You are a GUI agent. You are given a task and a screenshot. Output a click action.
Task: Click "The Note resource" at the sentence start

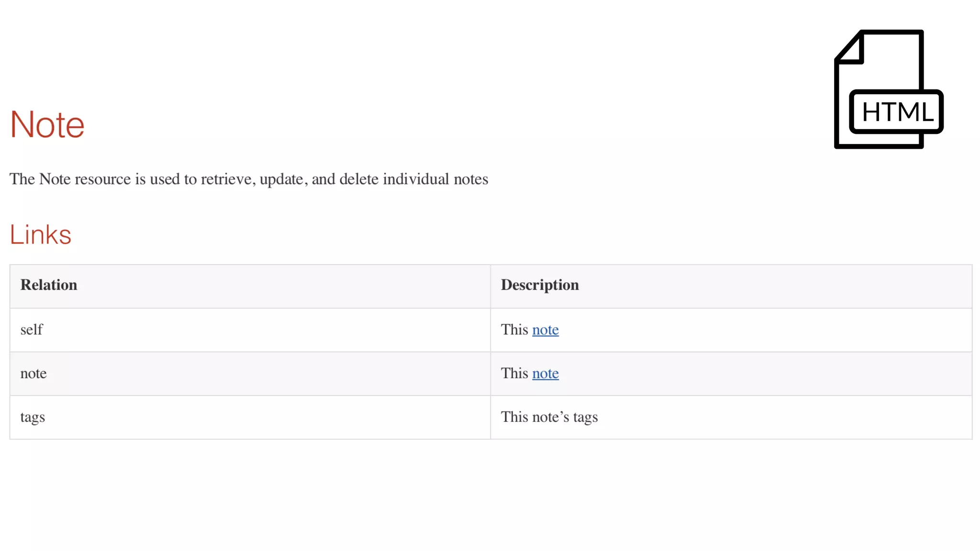[x=70, y=179]
